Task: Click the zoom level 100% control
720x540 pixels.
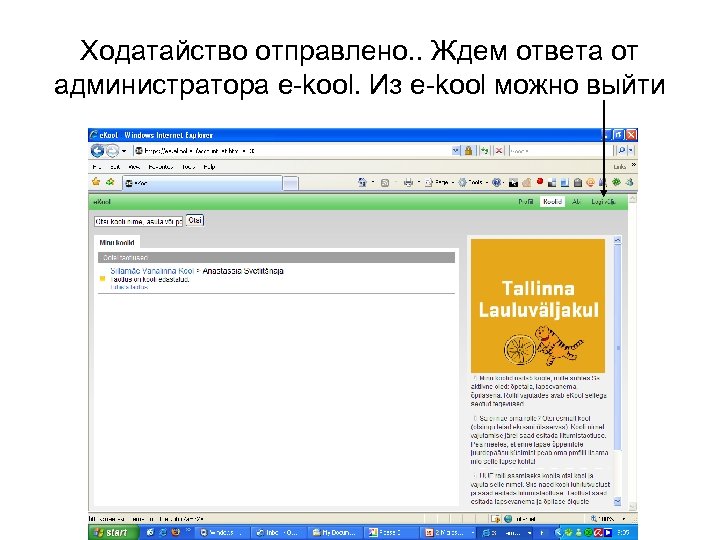Action: (609, 519)
